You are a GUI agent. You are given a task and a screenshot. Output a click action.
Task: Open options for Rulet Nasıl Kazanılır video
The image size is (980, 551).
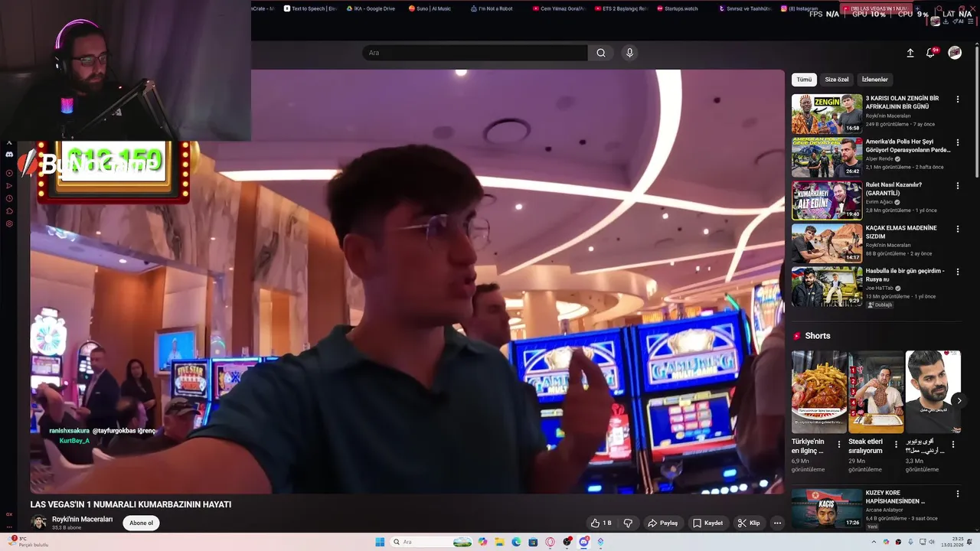[957, 185]
